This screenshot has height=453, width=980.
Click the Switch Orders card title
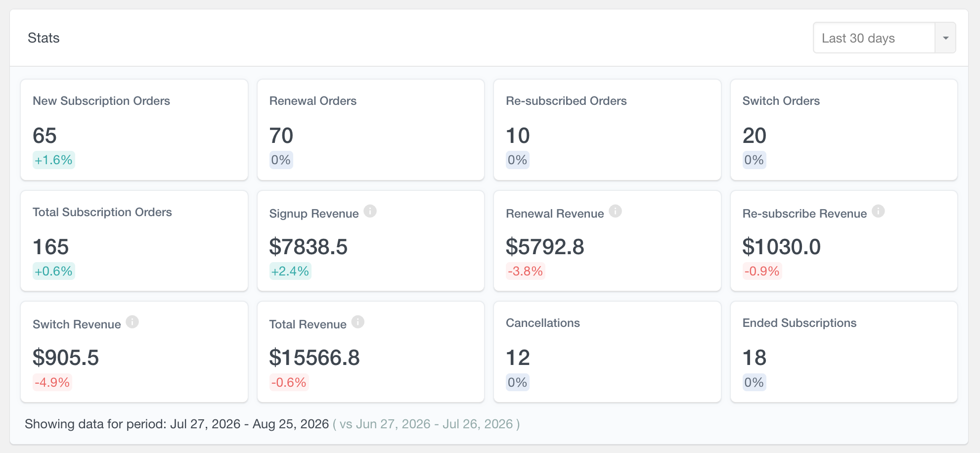[781, 101]
